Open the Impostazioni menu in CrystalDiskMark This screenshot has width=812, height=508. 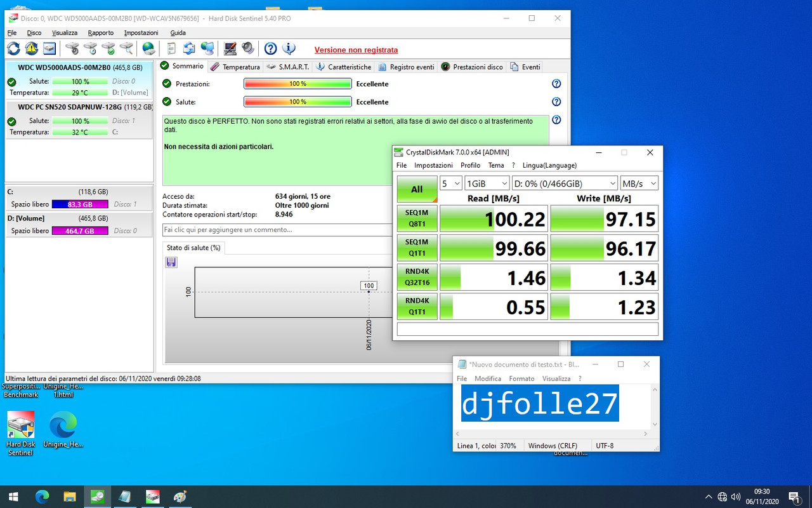click(x=433, y=165)
